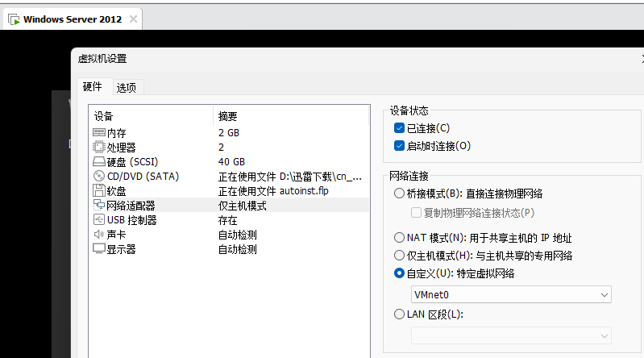Toggle the 复制物理网络连接状态(P) checkbox
644x358 pixels.
click(416, 213)
